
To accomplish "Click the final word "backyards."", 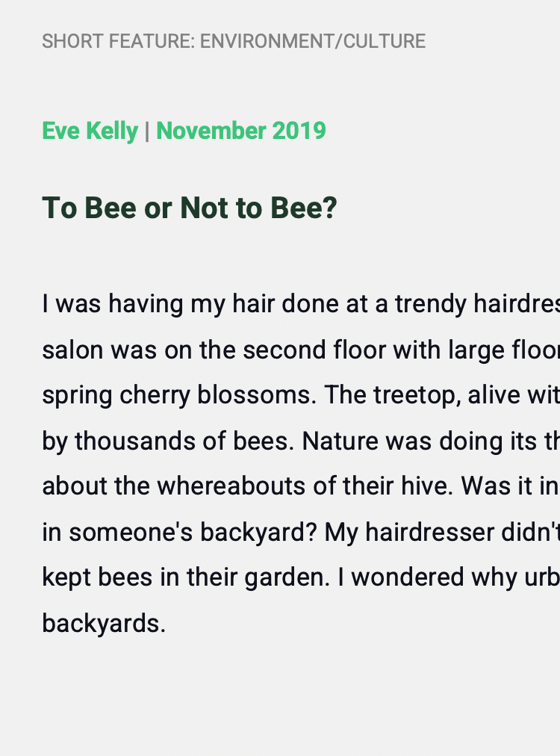I will (104, 623).
